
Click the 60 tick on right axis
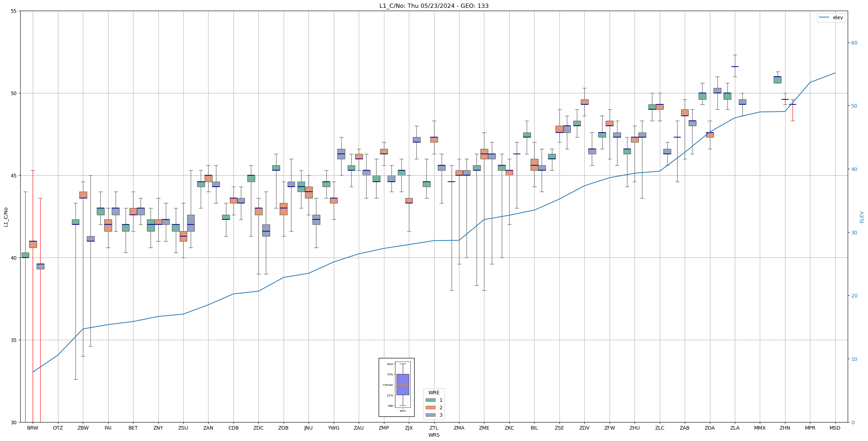click(x=854, y=43)
